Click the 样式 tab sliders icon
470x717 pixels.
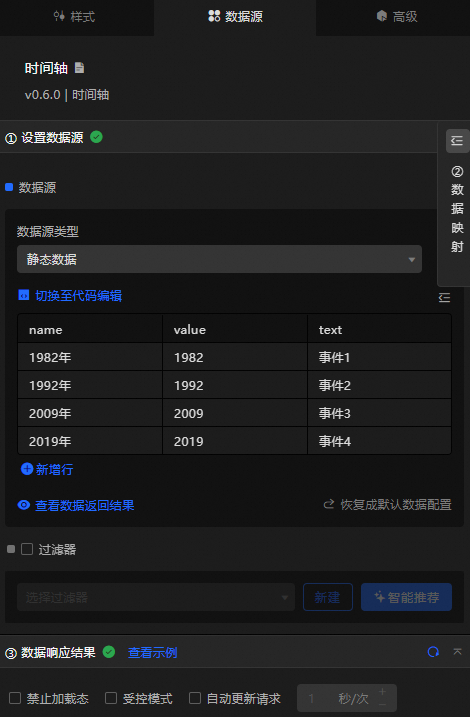[x=59, y=16]
